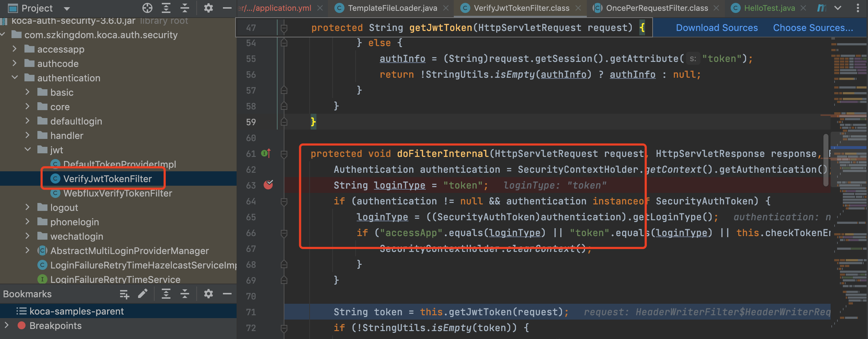Viewport: 868px width, 339px height.
Task: Toggle the breakpoint on line 63
Action: coord(268,185)
